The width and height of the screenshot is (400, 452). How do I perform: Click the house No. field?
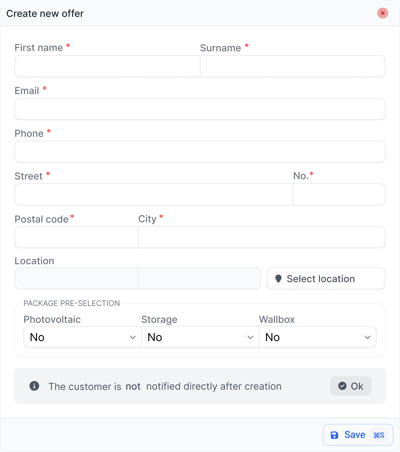click(x=339, y=194)
